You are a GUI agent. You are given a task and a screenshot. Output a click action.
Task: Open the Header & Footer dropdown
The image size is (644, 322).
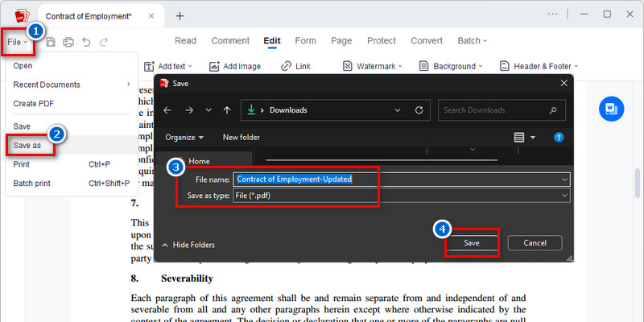pyautogui.click(x=539, y=66)
